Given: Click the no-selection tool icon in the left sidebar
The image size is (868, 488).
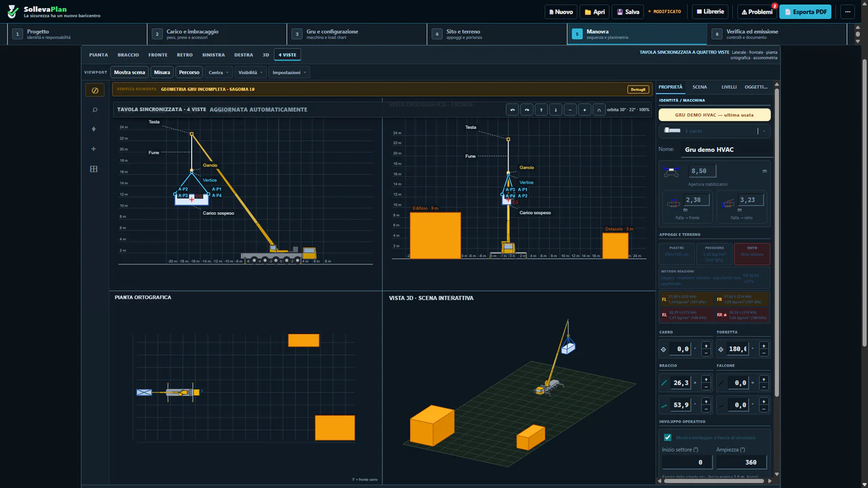Looking at the screenshot, I should coord(94,90).
